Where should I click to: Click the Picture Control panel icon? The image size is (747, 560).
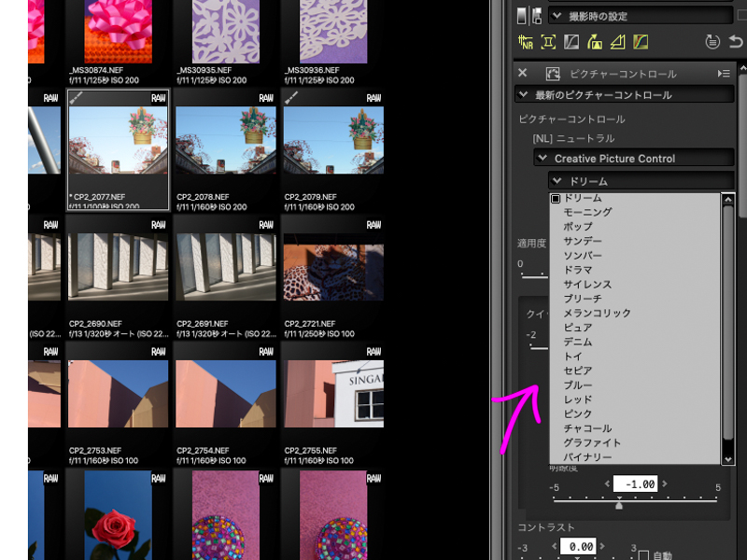[553, 74]
